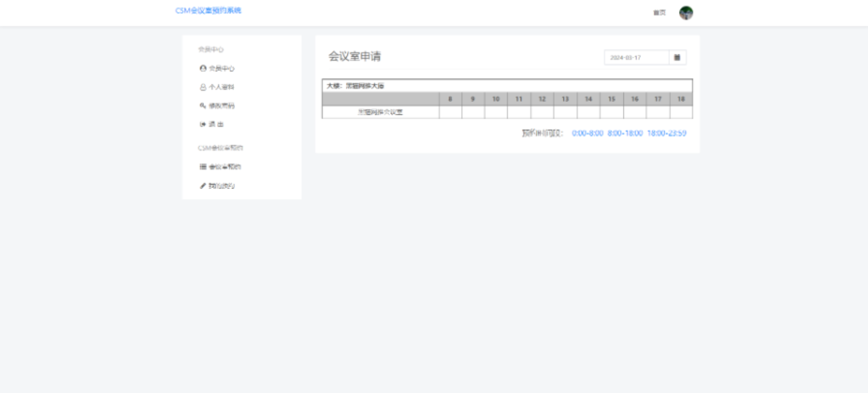The height and width of the screenshot is (393, 868).
Task: Open CSM会议室预约系统 site title link
Action: click(x=208, y=10)
